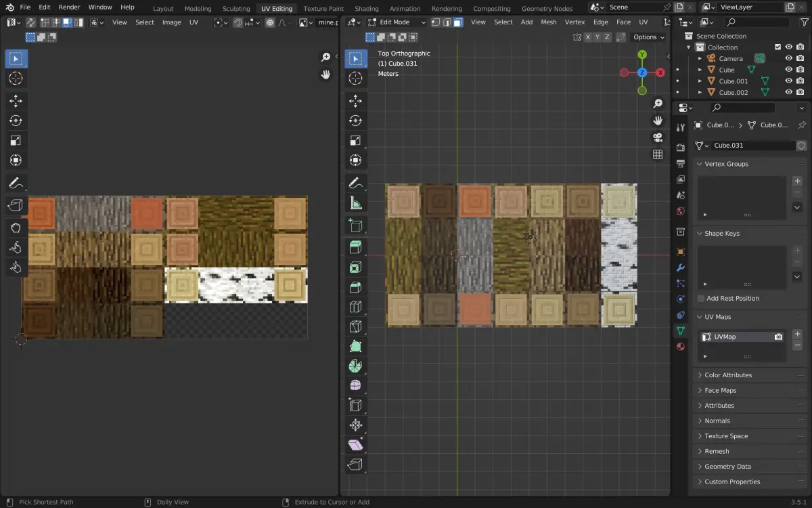
Task: Select the Move tool in 3D viewport toolbar
Action: tap(355, 101)
